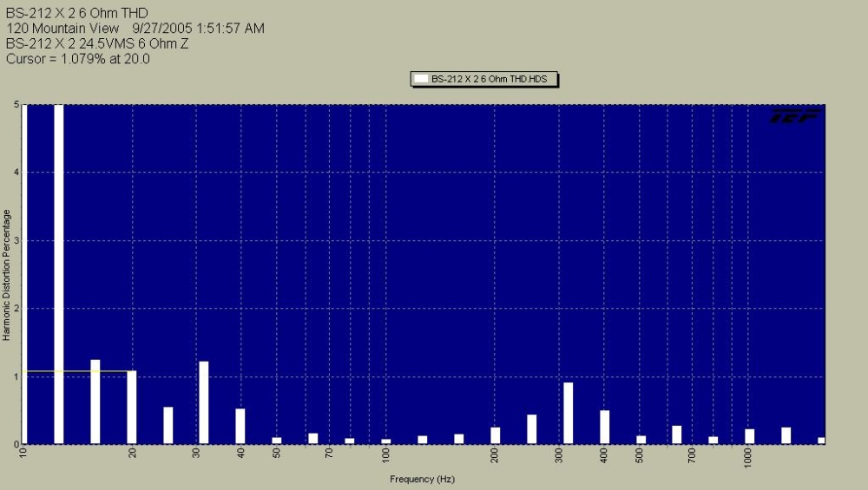Click the Harmonic Distortion Percentage axis title
868x490 pixels.
6,273
